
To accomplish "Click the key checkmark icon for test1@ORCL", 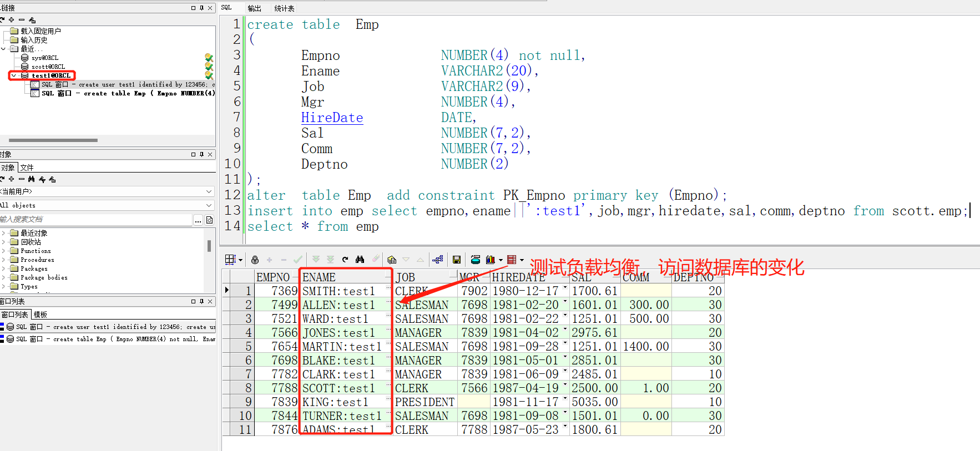I will [209, 75].
